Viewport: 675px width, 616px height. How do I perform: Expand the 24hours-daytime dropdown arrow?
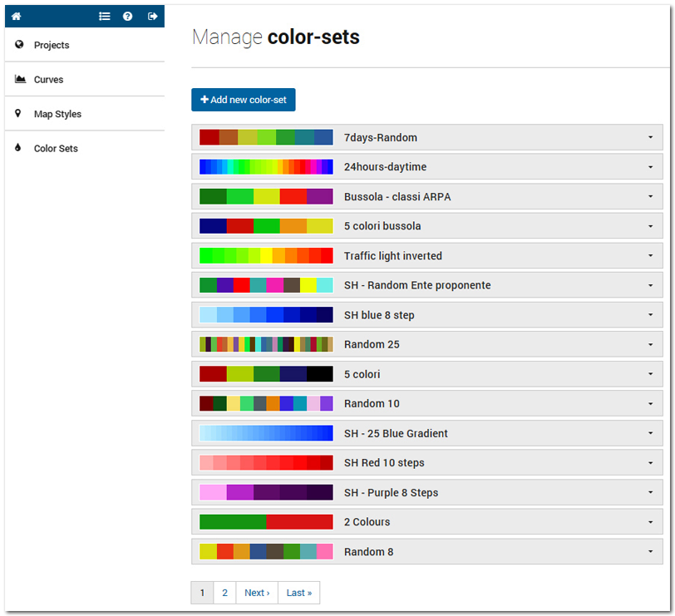pyautogui.click(x=650, y=167)
